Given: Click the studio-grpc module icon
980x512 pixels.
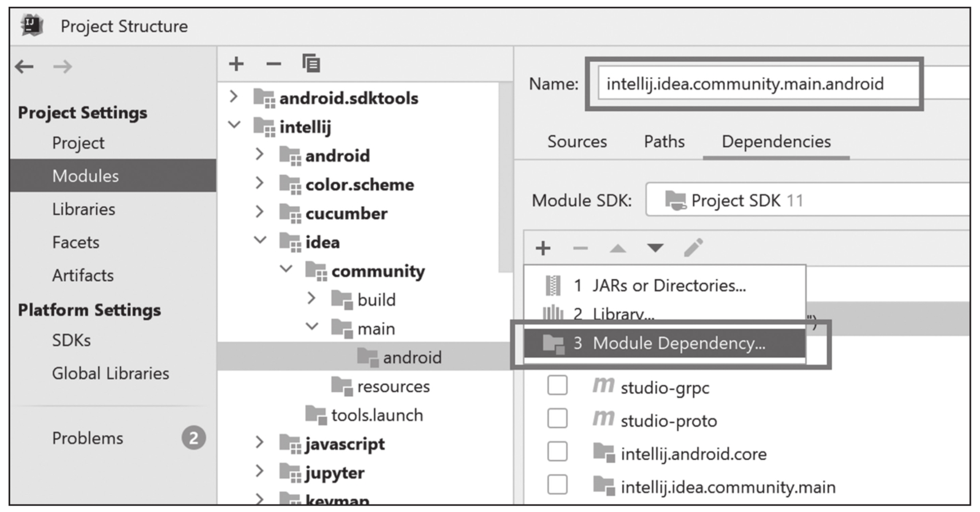Looking at the screenshot, I should [x=603, y=385].
